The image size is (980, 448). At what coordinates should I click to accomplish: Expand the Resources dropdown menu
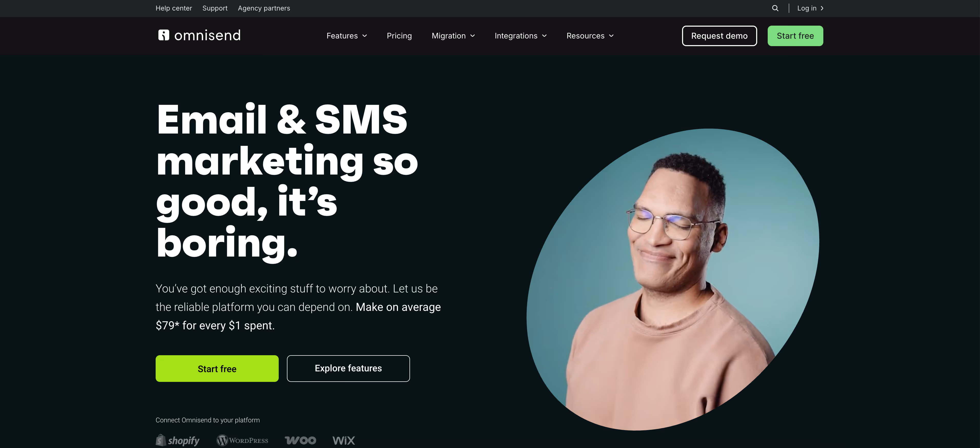(590, 36)
